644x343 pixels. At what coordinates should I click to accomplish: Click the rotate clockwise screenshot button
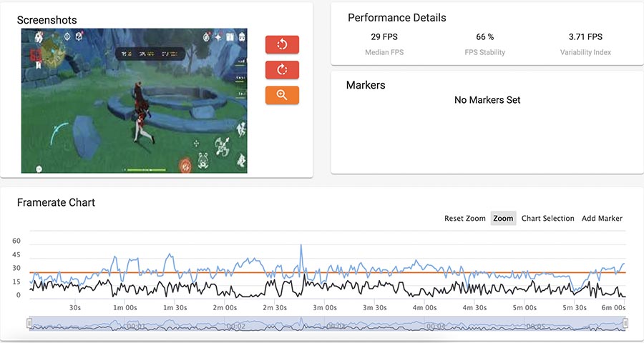(x=282, y=69)
